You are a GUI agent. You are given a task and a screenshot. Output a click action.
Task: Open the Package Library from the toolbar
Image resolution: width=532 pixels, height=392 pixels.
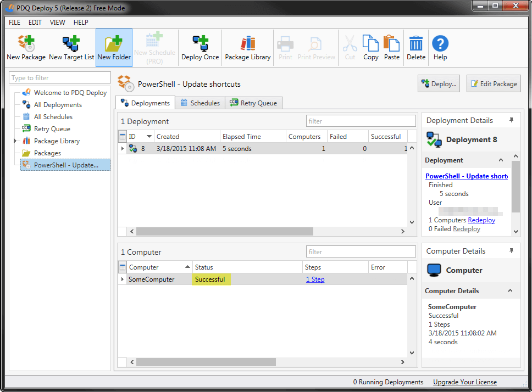click(248, 48)
